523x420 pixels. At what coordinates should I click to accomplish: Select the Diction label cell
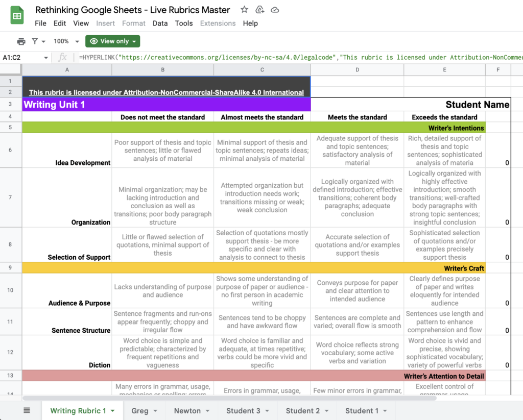pos(67,352)
